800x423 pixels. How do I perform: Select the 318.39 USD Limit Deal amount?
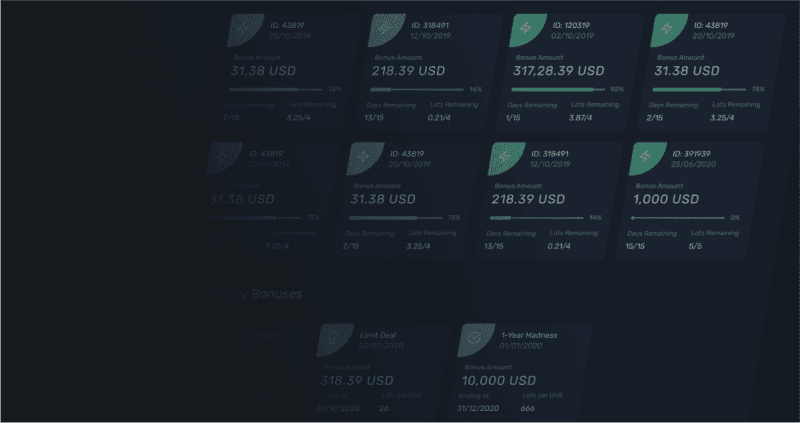point(357,381)
